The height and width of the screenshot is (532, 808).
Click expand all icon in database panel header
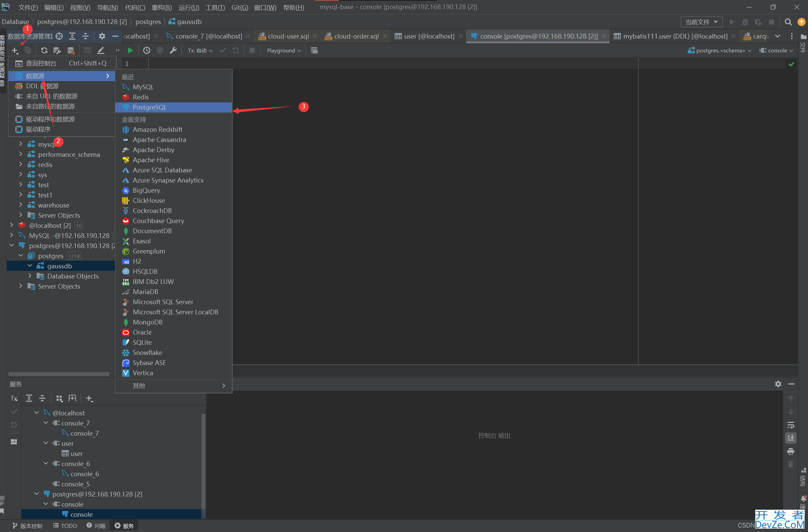pos(72,36)
